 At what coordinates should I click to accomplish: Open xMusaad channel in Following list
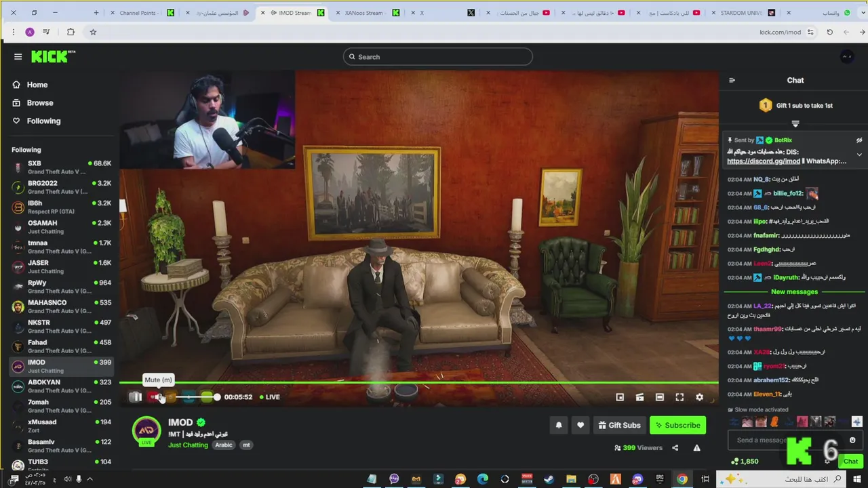coord(61,426)
